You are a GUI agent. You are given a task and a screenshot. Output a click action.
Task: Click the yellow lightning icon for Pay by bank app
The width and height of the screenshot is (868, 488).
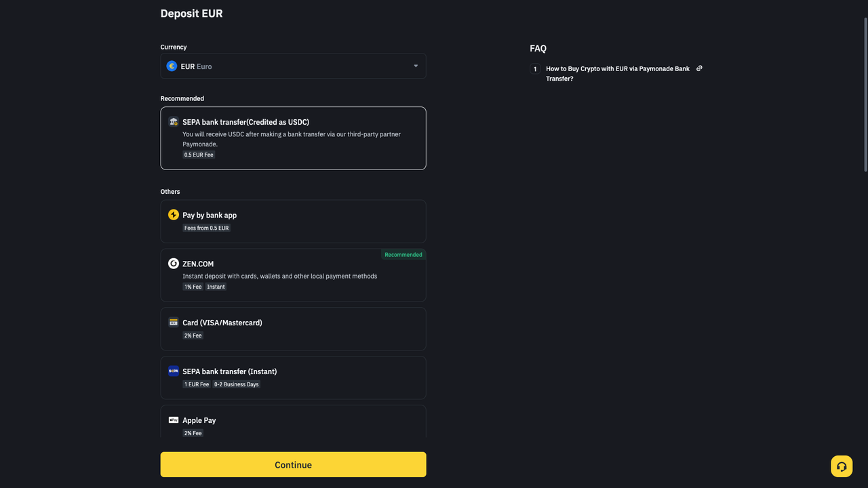point(174,214)
